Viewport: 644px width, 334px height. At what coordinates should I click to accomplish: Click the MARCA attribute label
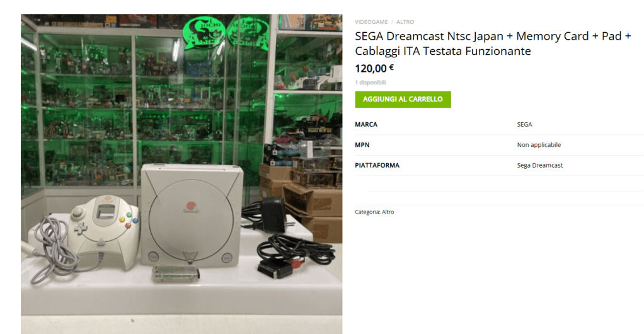(x=366, y=125)
